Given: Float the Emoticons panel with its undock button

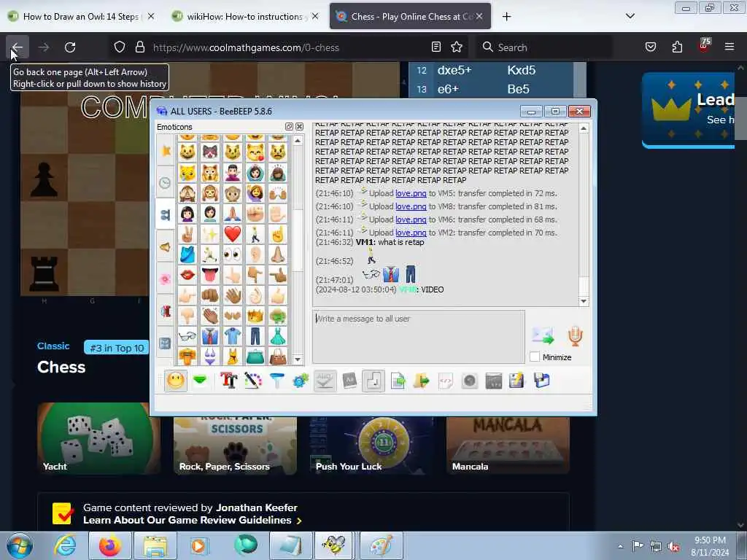Looking at the screenshot, I should (289, 127).
